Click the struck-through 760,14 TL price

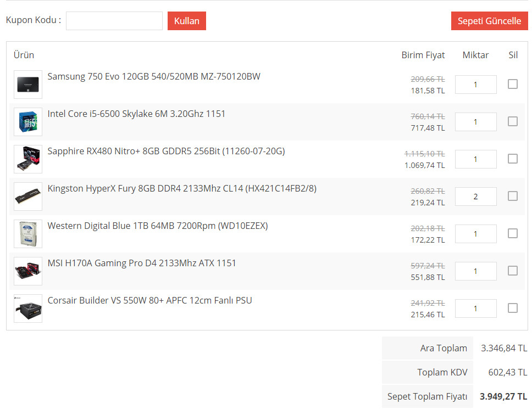(428, 116)
